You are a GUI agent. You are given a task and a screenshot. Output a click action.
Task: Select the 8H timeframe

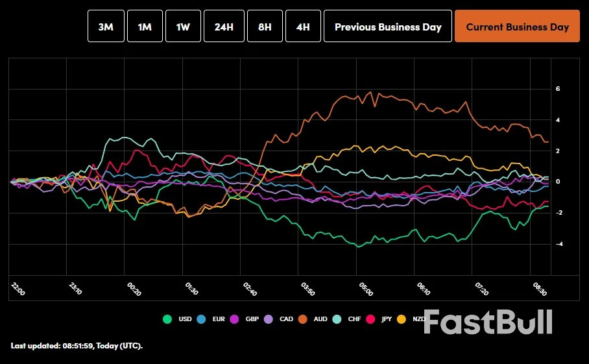click(x=265, y=27)
